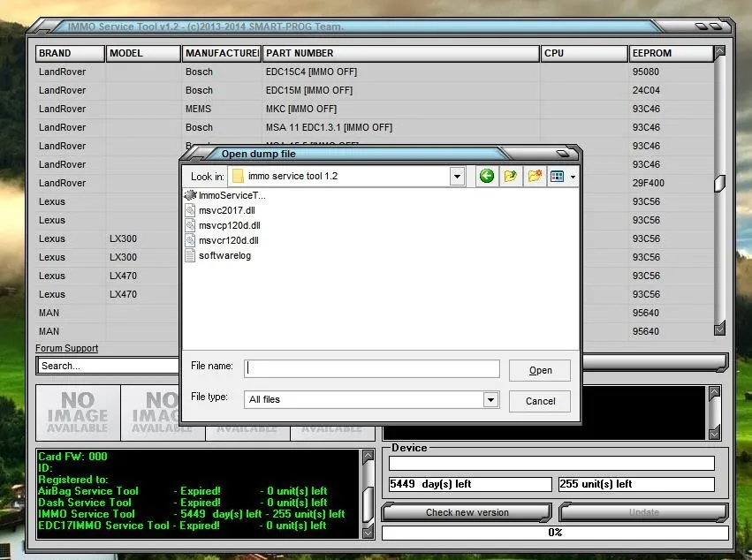Image resolution: width=752 pixels, height=560 pixels.
Task: Select the MKC [IMMO OFF] row
Action: pos(374,109)
